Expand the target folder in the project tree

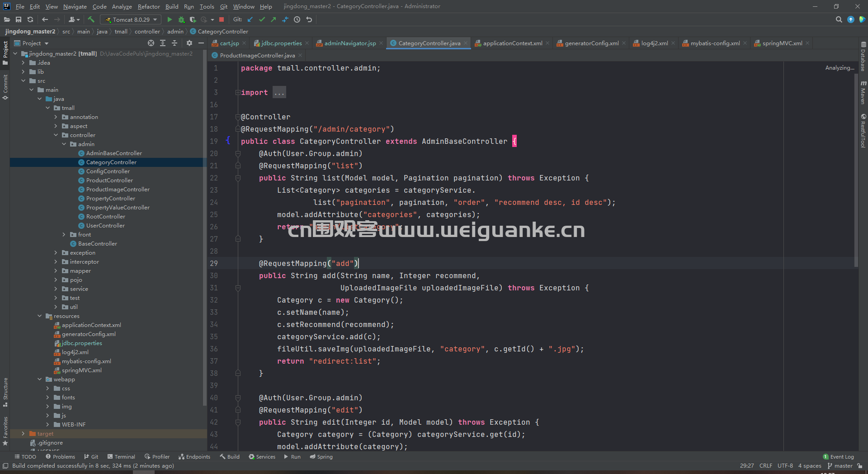[24, 434]
